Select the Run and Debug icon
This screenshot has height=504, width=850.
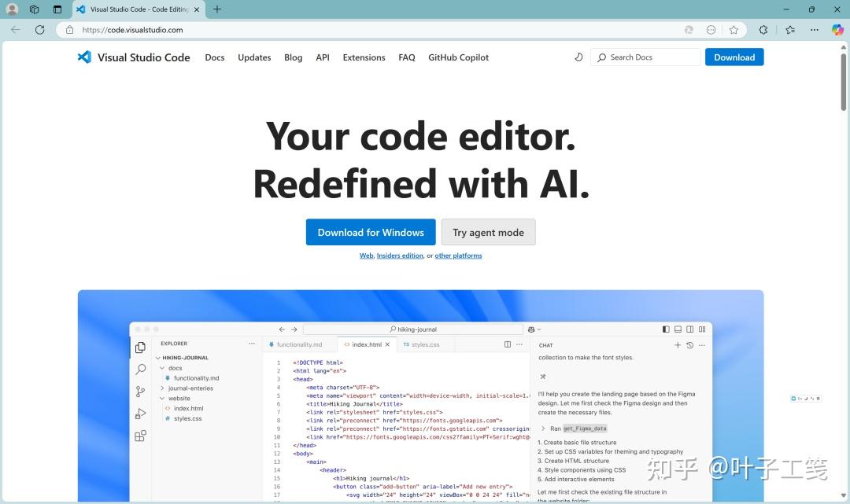[x=140, y=414]
